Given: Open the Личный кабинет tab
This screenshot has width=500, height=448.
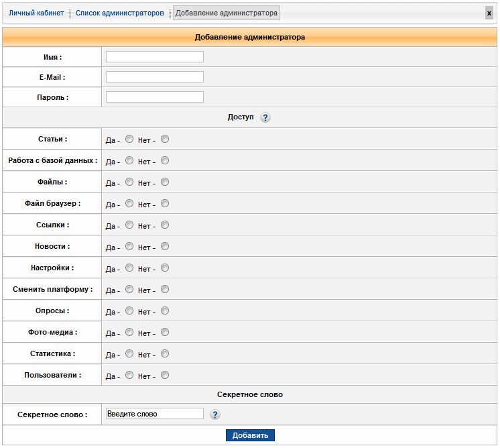Looking at the screenshot, I should click(x=36, y=13).
